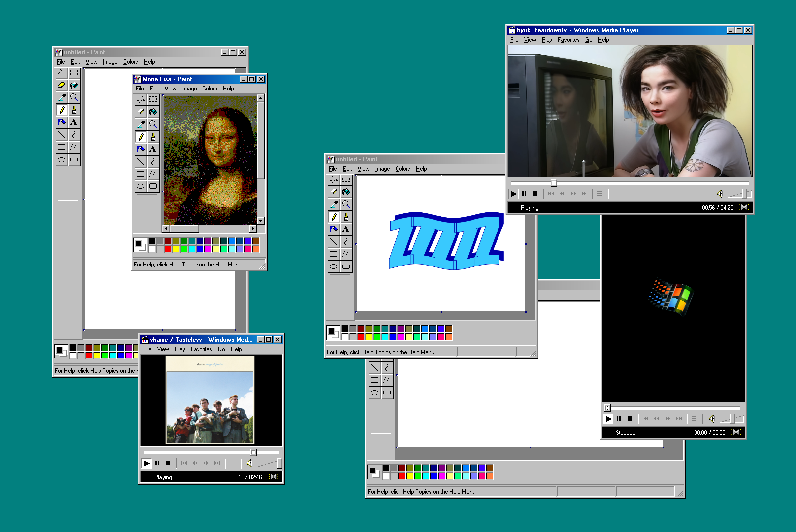796x532 pixels.
Task: Open the File menu in Mona Lisa Paint
Action: (140, 89)
